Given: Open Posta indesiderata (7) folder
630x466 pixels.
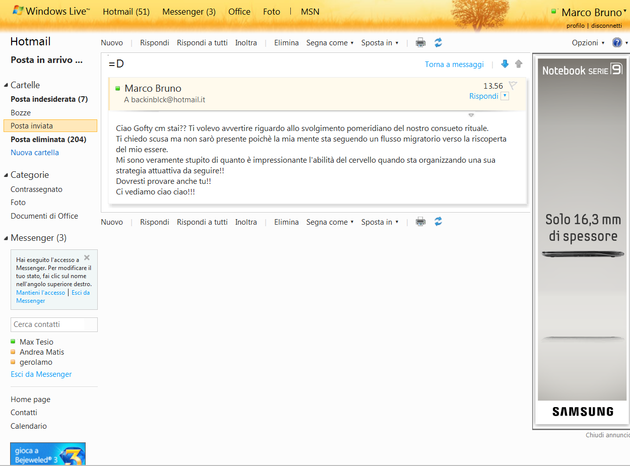Looking at the screenshot, I should point(49,99).
